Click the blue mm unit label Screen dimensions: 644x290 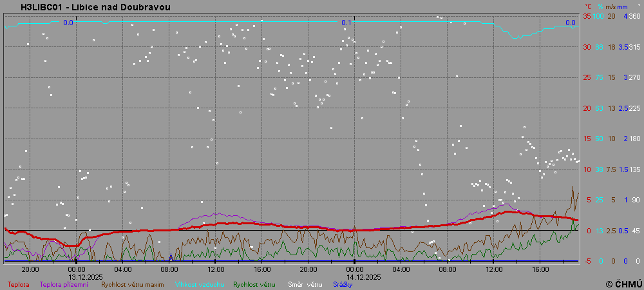[x=623, y=6]
